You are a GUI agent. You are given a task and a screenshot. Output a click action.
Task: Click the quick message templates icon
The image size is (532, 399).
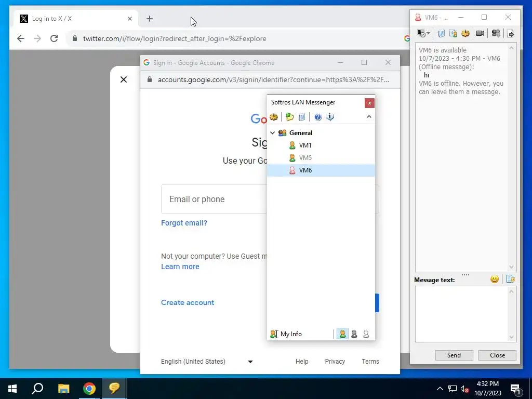[510, 279]
